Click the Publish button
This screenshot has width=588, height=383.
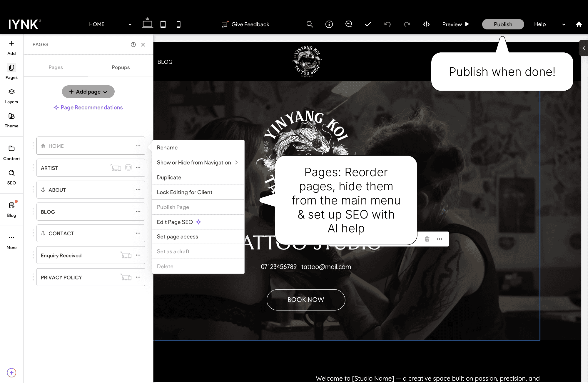[x=503, y=24]
